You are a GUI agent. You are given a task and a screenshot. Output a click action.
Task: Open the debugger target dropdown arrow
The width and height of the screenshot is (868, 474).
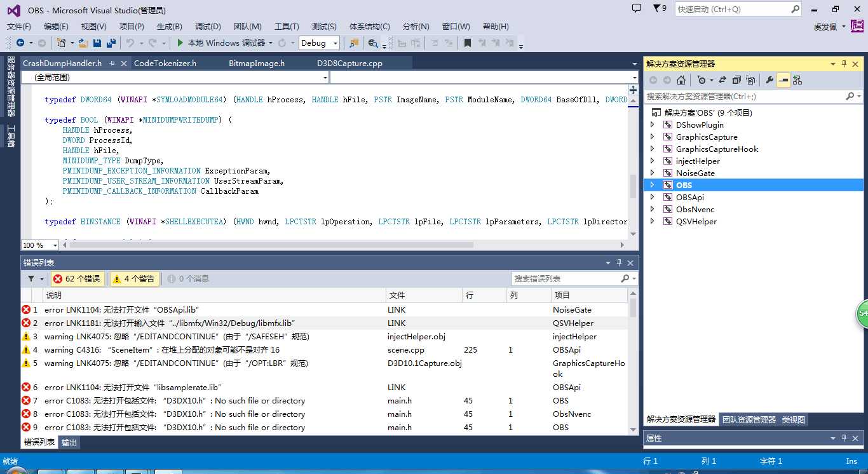tap(271, 43)
